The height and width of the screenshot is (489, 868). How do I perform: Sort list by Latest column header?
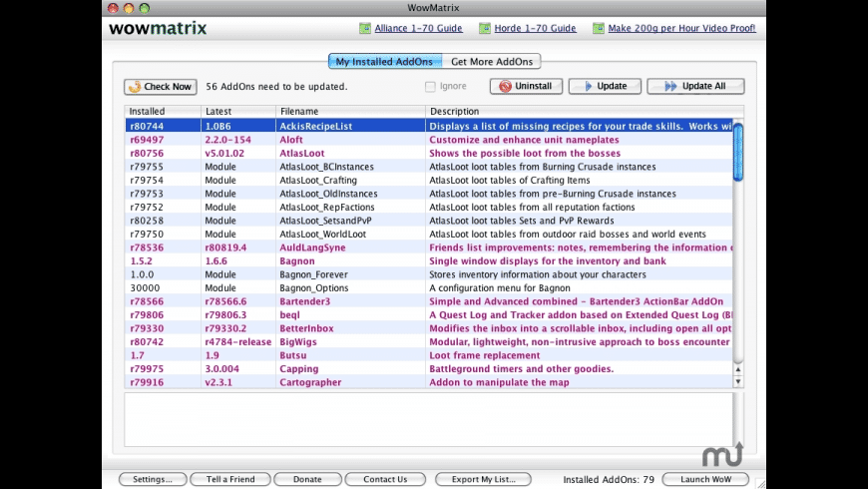pyautogui.click(x=237, y=111)
